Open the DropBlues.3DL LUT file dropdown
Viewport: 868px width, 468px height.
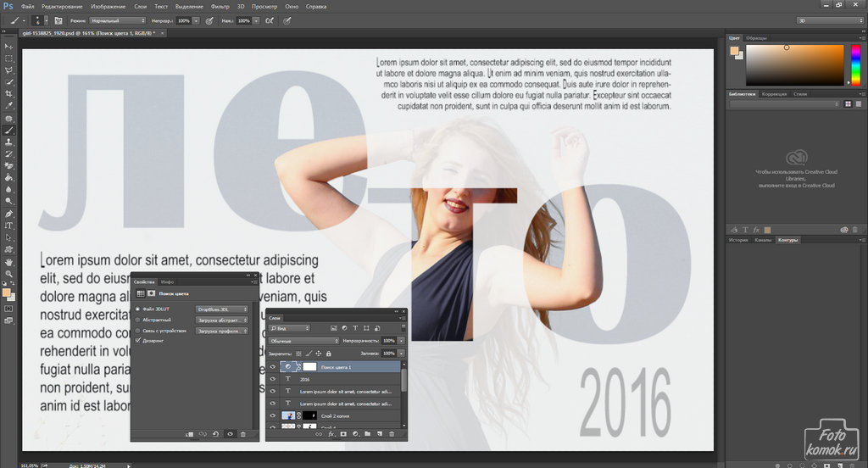pos(221,309)
